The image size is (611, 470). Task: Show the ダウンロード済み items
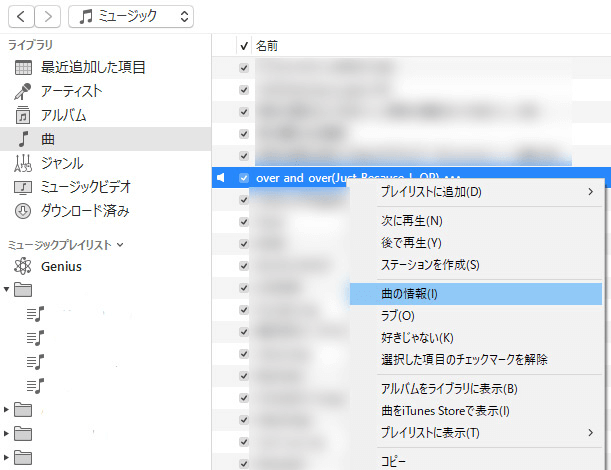85,211
